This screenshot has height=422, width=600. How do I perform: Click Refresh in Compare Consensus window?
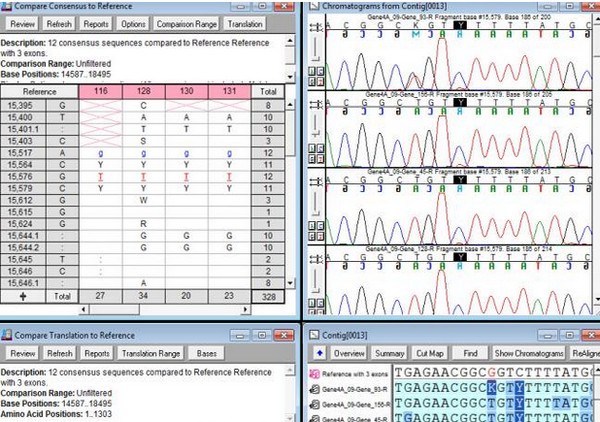coord(59,24)
